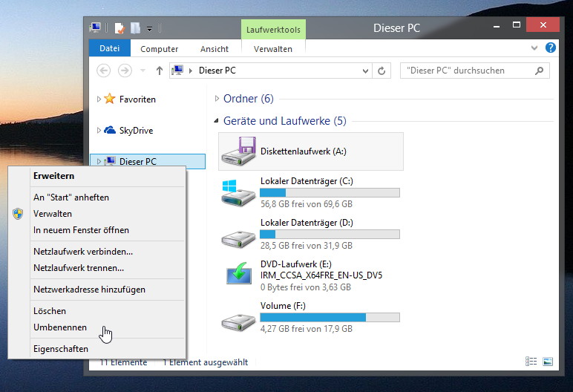Screen dimensions: 573x392
Task: Choose Erweitern in the context menu
Action: [x=96, y=176]
